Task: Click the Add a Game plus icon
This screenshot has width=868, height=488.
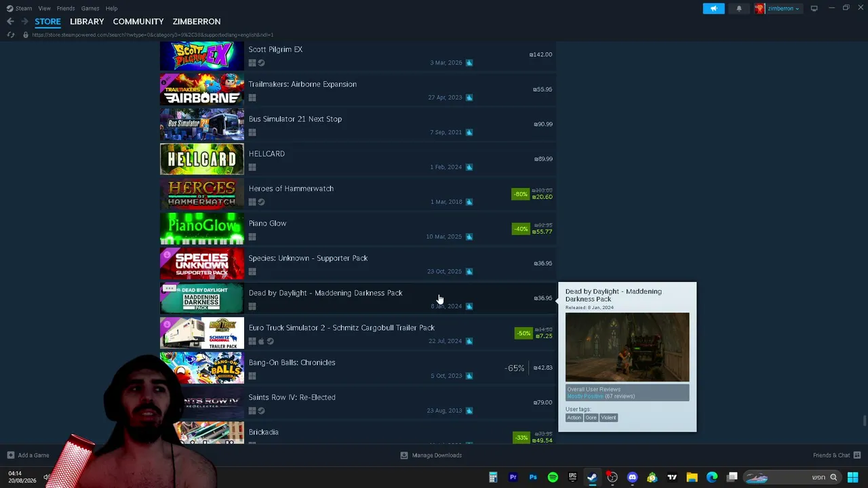Action: tap(10, 455)
